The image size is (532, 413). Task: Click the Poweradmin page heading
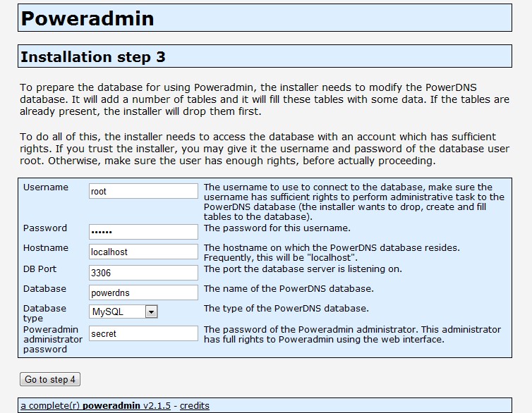click(87, 18)
